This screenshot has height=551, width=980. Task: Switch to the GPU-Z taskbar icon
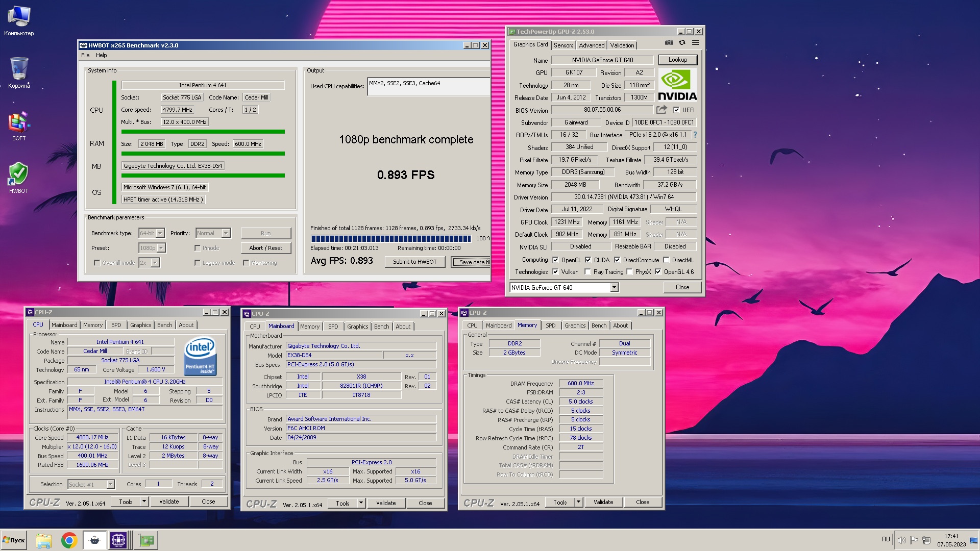(146, 540)
